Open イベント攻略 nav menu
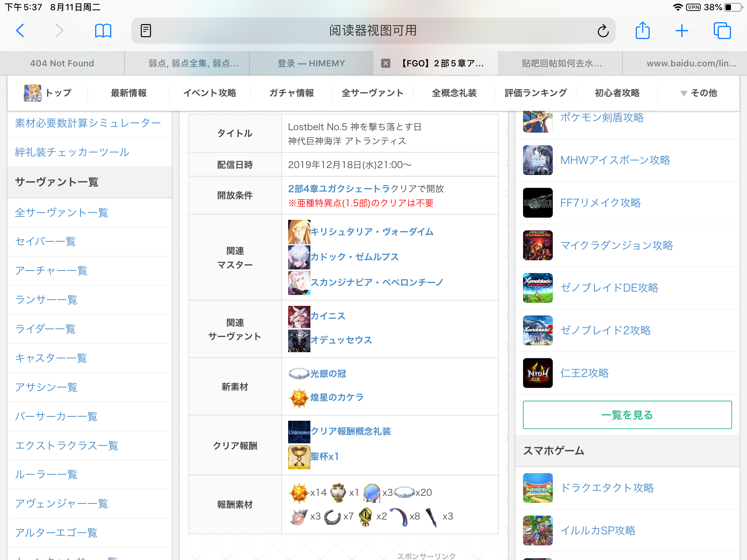Image resolution: width=747 pixels, height=560 pixels. [x=210, y=93]
